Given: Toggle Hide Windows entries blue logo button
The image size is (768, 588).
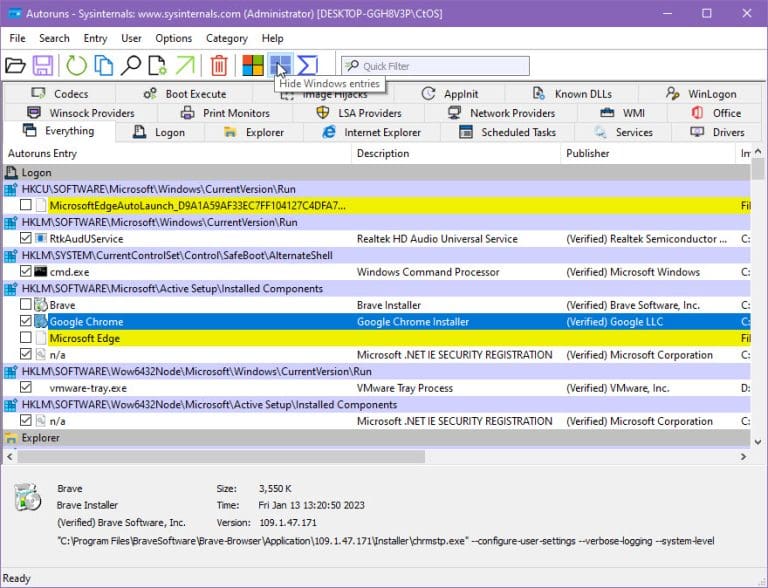Looking at the screenshot, I should click(x=280, y=66).
